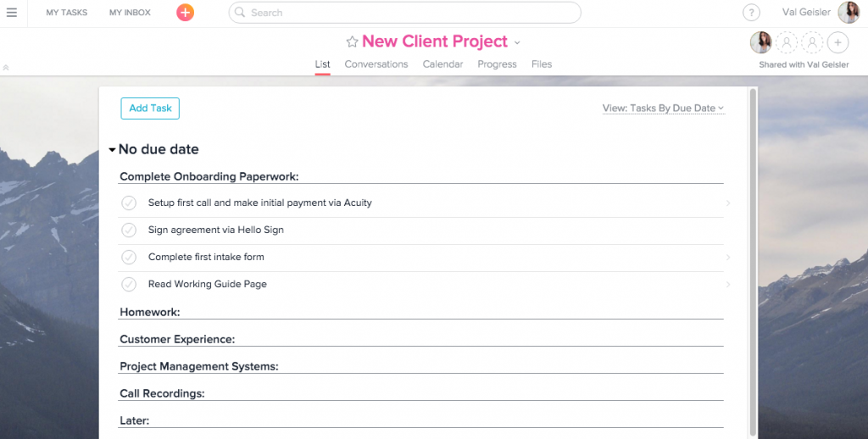This screenshot has width=868, height=439.
Task: Check off 'Sign agreement via Hello Sign'
Action: (129, 230)
